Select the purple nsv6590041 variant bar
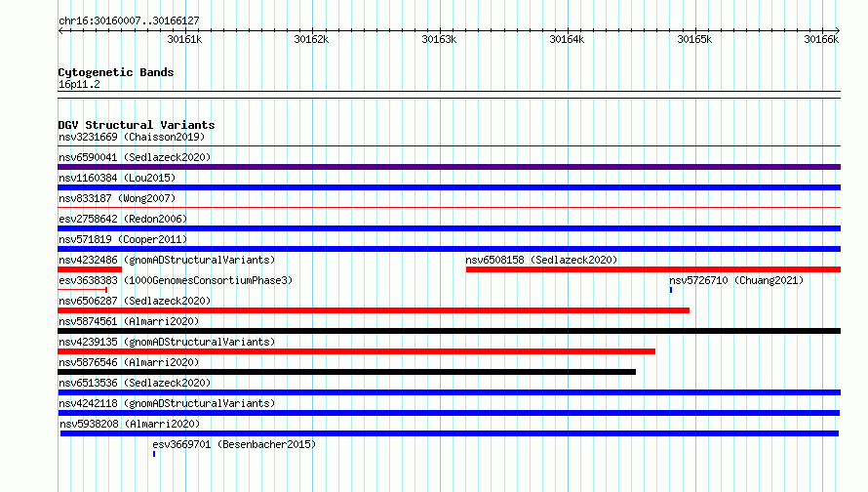The image size is (868, 492). click(x=449, y=167)
